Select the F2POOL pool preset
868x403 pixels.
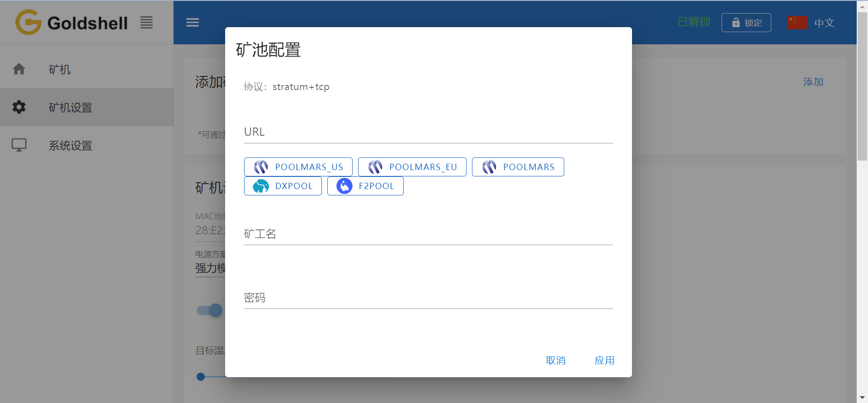365,186
